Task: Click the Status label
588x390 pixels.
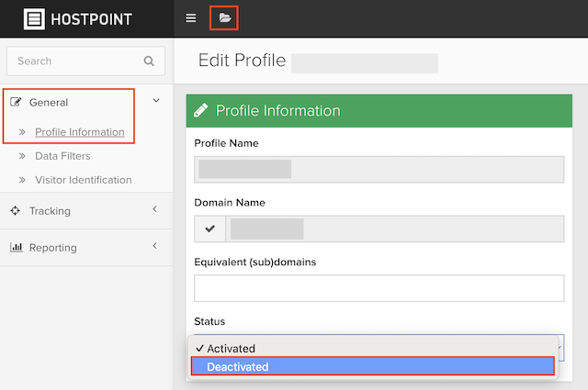Action: click(209, 321)
